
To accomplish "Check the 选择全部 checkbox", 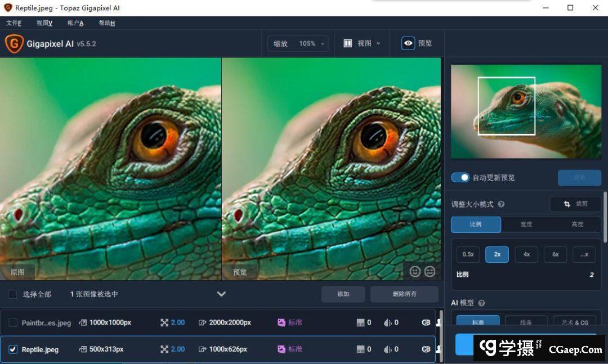I will [x=12, y=294].
